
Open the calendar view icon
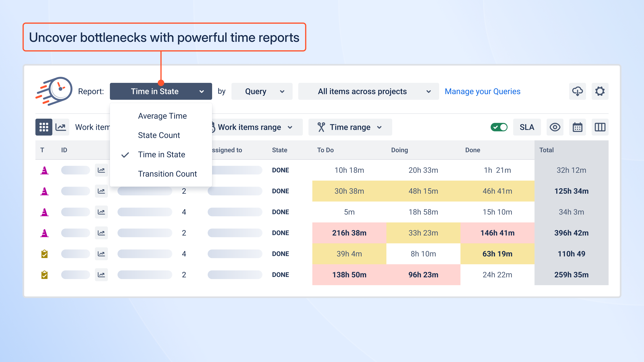tap(578, 127)
